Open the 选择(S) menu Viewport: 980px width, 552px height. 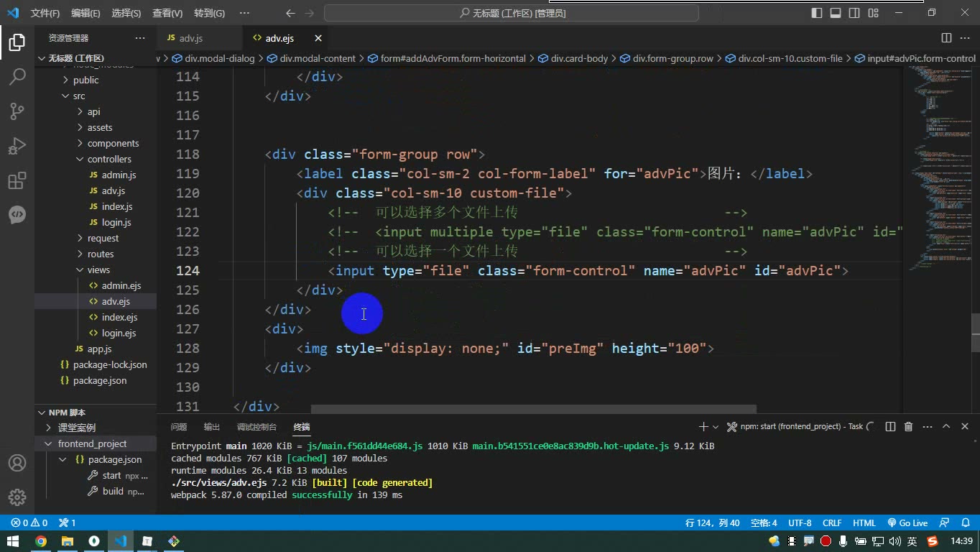126,13
